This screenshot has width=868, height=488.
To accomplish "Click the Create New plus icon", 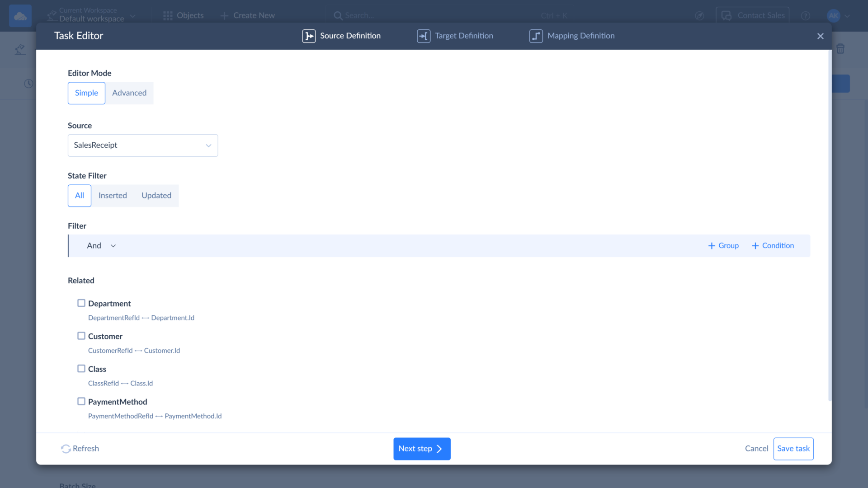I will pyautogui.click(x=224, y=16).
